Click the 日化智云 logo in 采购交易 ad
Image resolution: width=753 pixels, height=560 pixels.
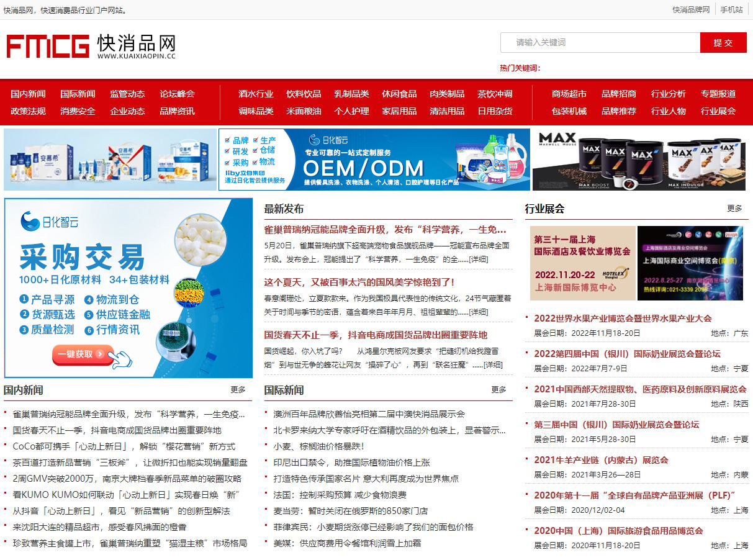tap(50, 222)
